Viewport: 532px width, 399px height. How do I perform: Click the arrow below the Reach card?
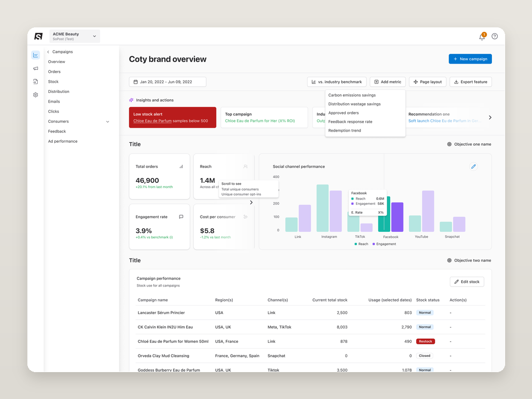(x=251, y=202)
